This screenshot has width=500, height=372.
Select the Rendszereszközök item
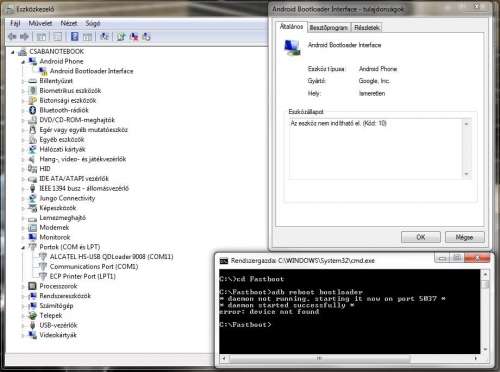tap(65, 296)
